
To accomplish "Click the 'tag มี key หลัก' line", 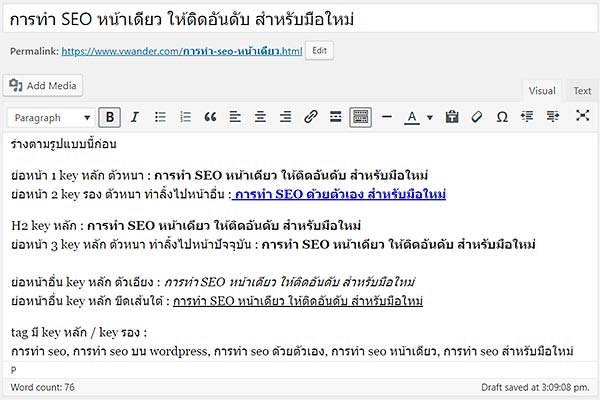I will (79, 332).
